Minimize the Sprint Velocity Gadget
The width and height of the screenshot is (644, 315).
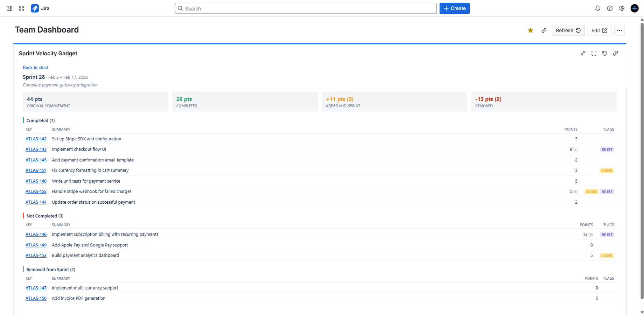583,53
